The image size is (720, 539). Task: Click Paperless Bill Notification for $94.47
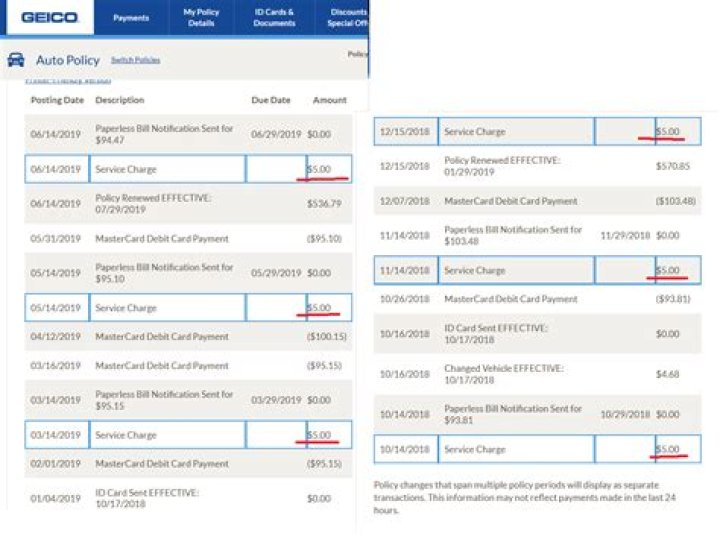(x=164, y=133)
